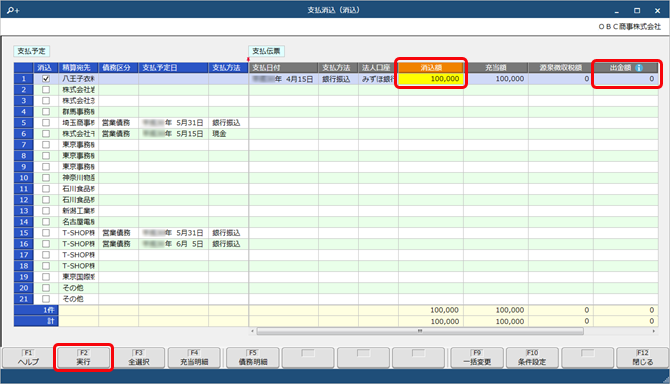670x384 pixels.
Task: Click the magnifier search icon in title bar
Action: coord(13,10)
